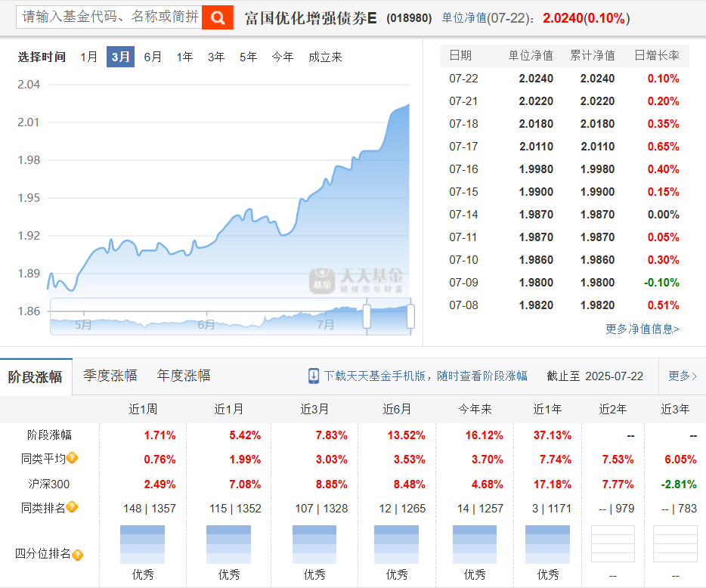Click the 单位净值 link in header
706x588 pixels.
click(464, 18)
